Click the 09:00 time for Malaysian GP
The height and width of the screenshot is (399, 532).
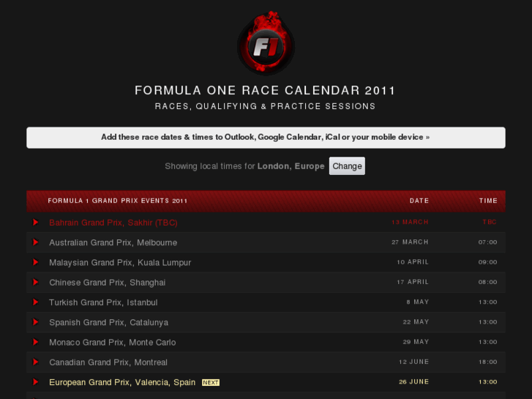tap(487, 262)
